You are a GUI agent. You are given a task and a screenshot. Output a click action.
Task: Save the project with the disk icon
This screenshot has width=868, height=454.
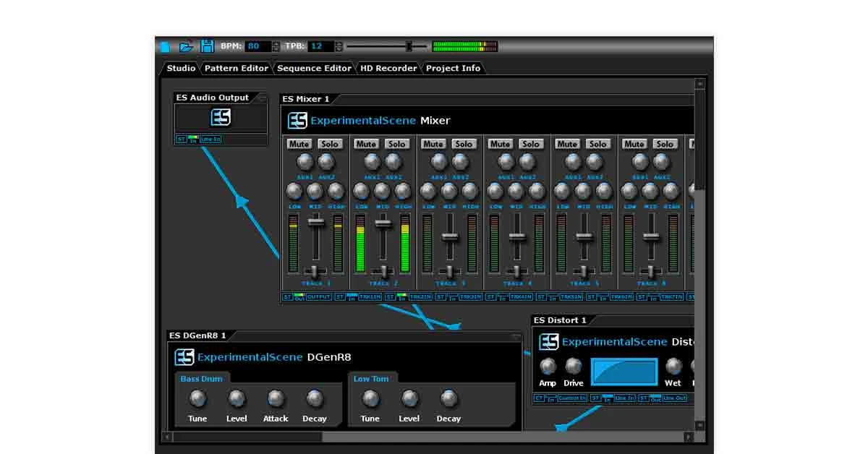click(x=208, y=45)
